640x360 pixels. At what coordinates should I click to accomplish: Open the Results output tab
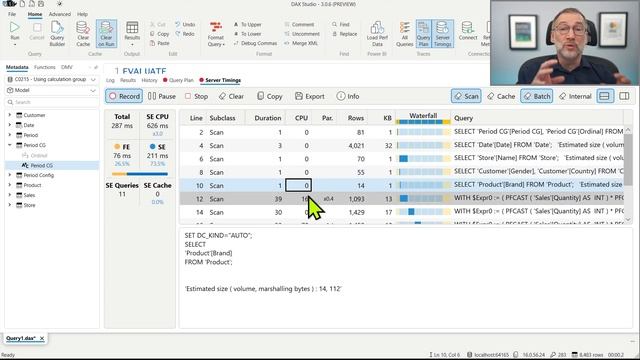[x=128, y=80]
